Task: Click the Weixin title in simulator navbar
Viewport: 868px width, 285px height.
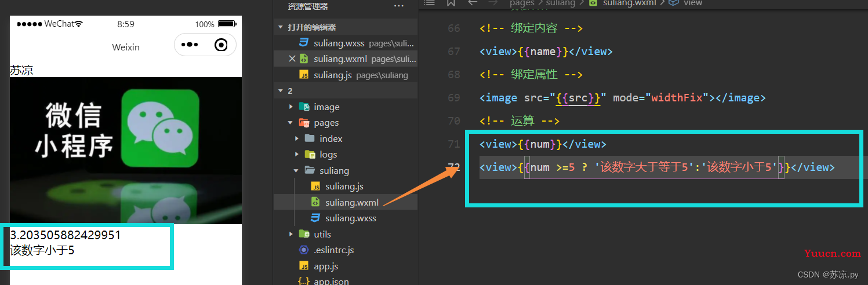Action: click(x=126, y=47)
